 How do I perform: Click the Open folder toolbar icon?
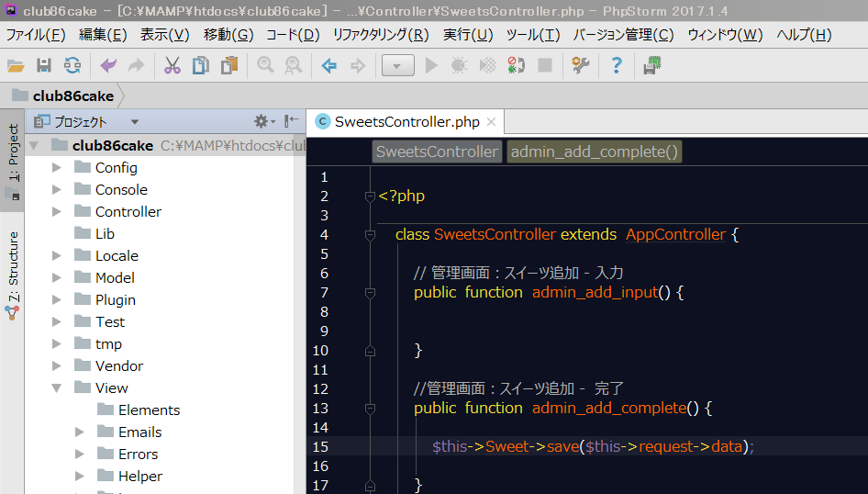16,66
